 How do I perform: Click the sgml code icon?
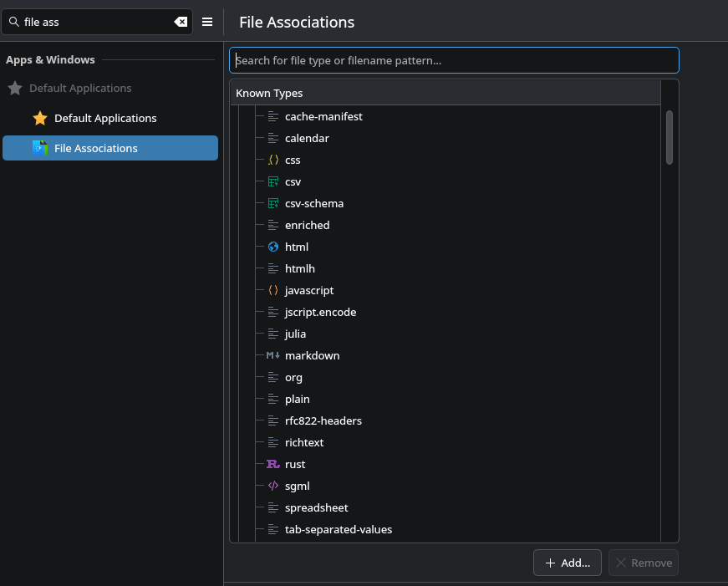(272, 486)
